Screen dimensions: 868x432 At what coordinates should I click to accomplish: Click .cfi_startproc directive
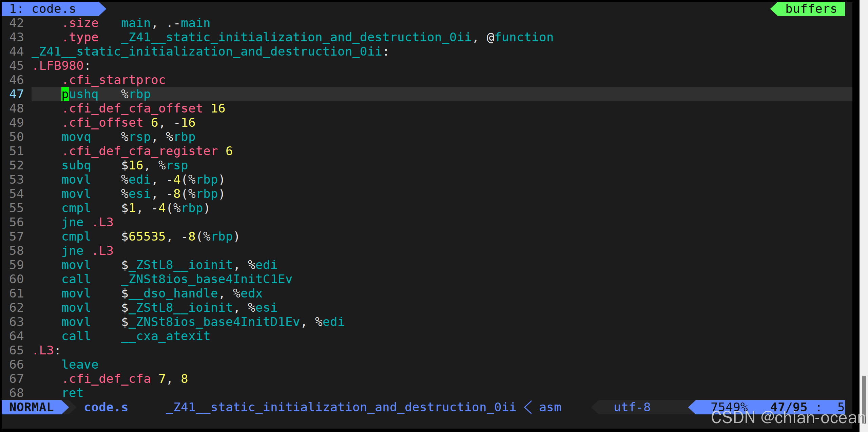click(x=114, y=80)
